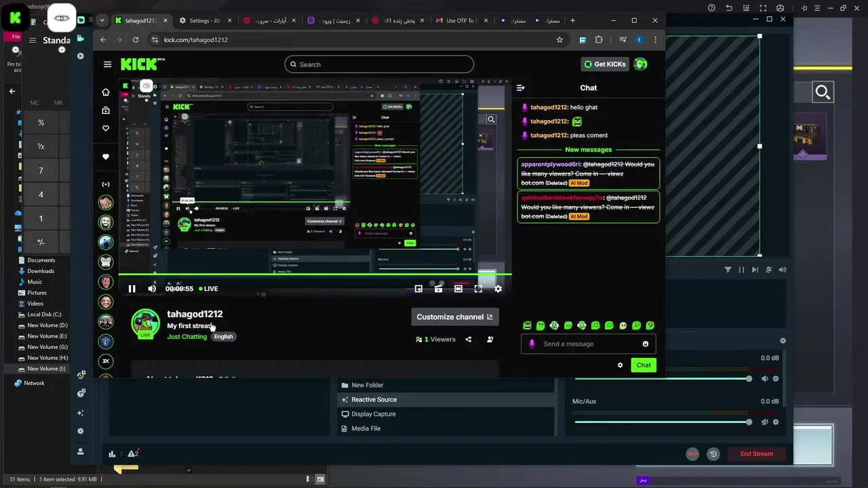
Task: Jump to New messages in chat
Action: pos(589,150)
